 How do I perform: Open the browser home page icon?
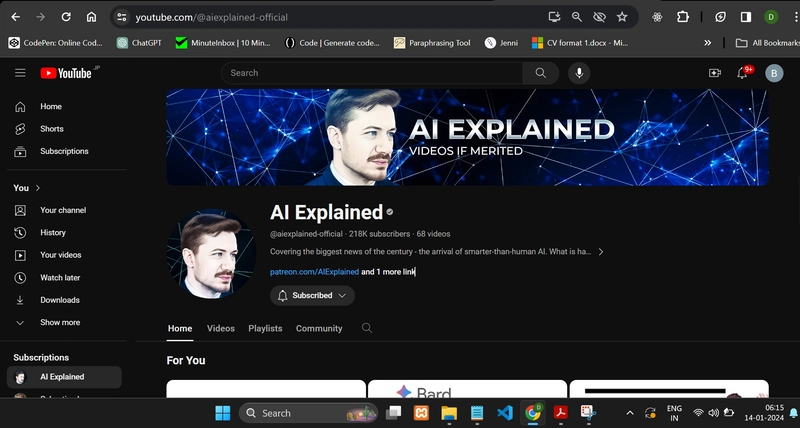click(x=91, y=17)
